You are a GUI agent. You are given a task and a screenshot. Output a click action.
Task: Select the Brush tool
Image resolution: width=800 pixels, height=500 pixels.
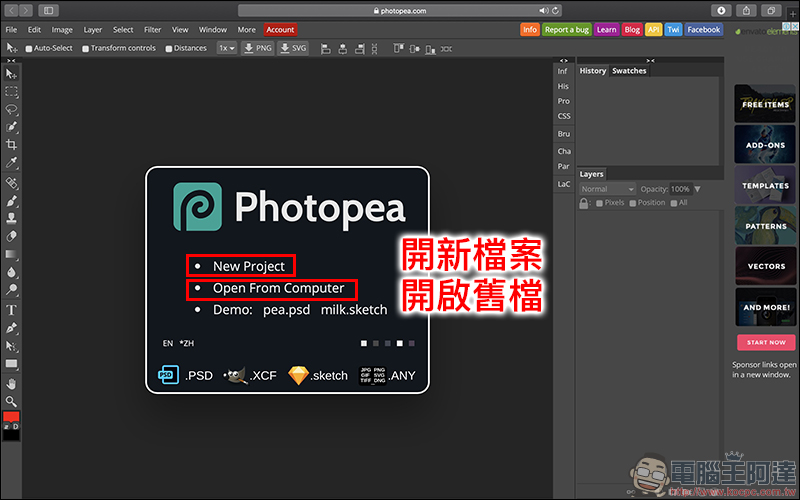[x=11, y=201]
